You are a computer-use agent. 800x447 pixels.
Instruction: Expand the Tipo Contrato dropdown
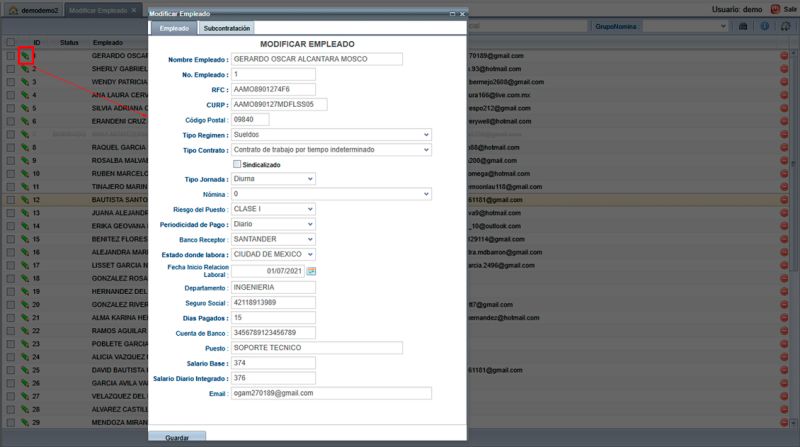click(331, 150)
